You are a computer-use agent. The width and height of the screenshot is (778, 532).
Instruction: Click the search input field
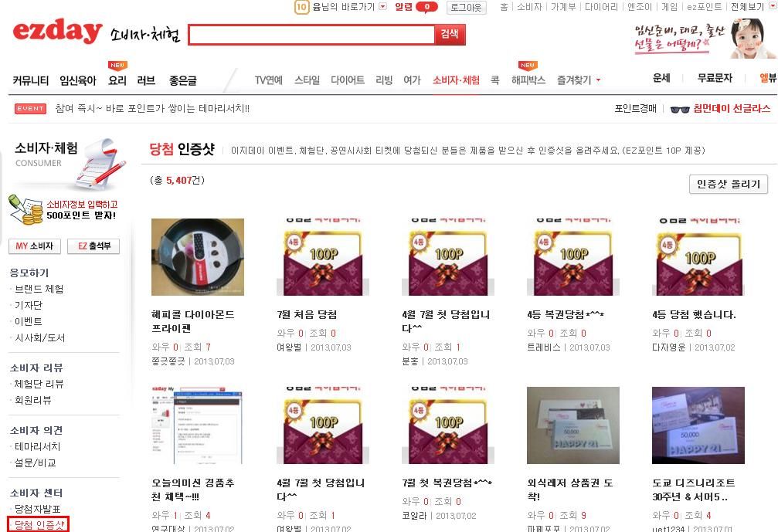312,35
